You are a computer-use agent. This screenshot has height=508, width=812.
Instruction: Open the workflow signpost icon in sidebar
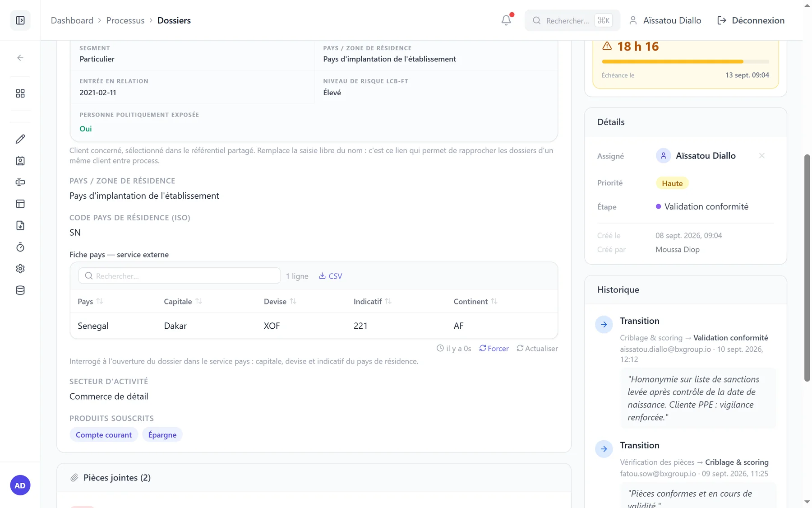point(20,182)
